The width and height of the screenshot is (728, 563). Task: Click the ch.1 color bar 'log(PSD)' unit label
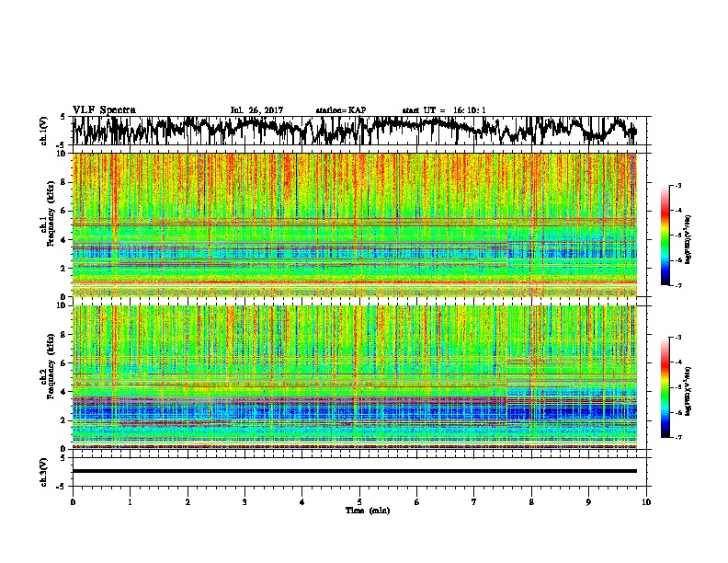[x=688, y=240]
